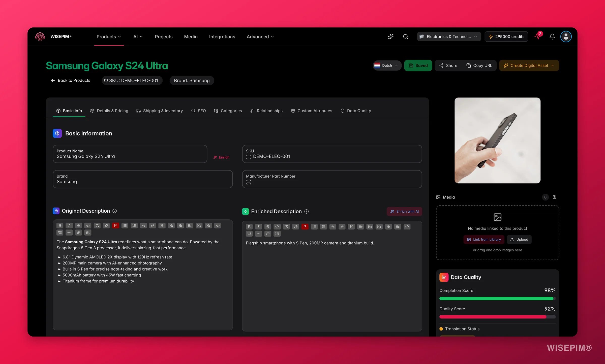This screenshot has width=605, height=364.
Task: Open the Relationships tab
Action: tap(266, 111)
